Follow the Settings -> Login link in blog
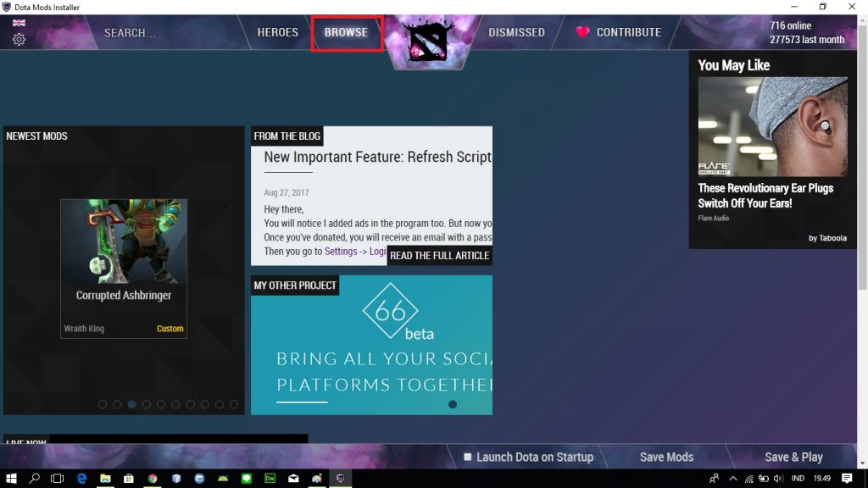This screenshot has height=488, width=868. (x=355, y=251)
